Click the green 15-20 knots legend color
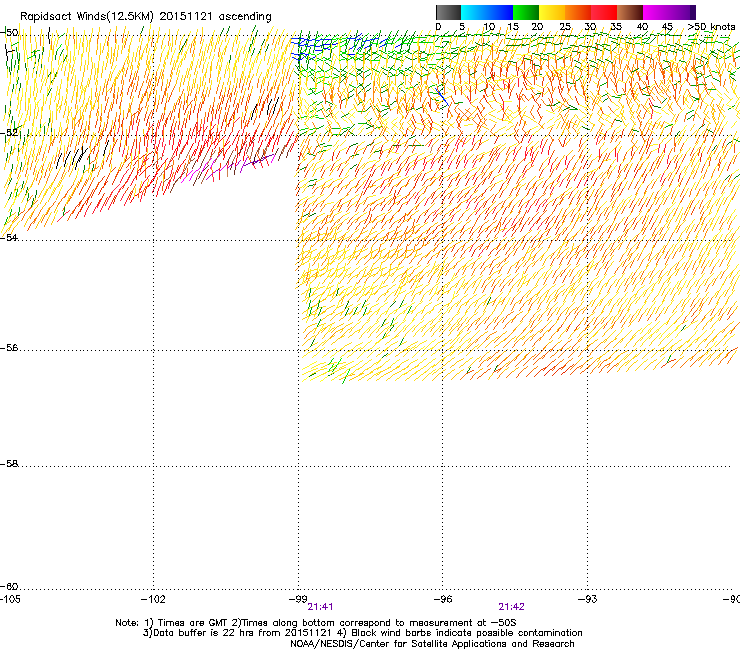The height and width of the screenshot is (650, 740). click(526, 12)
